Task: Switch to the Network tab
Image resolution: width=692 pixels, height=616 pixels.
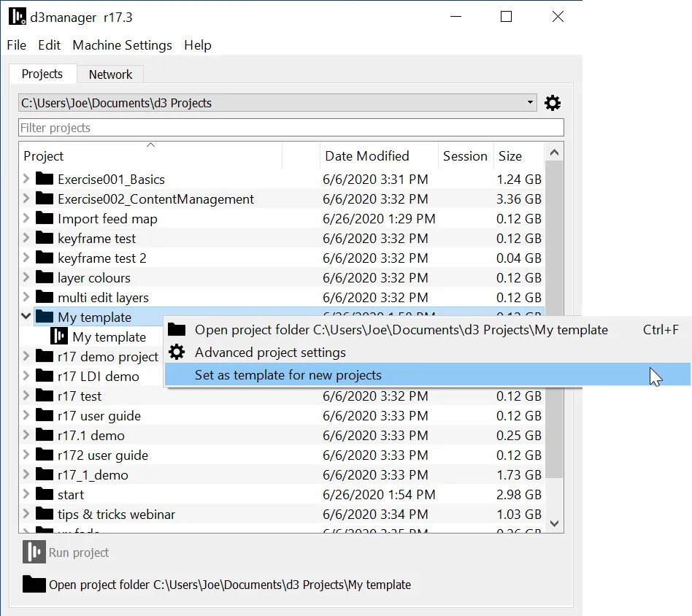Action: coord(110,74)
